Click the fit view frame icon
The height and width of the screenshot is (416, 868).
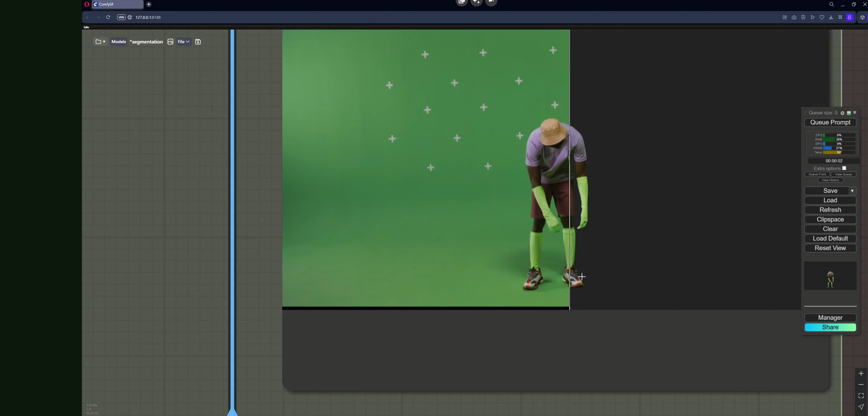coord(861,396)
